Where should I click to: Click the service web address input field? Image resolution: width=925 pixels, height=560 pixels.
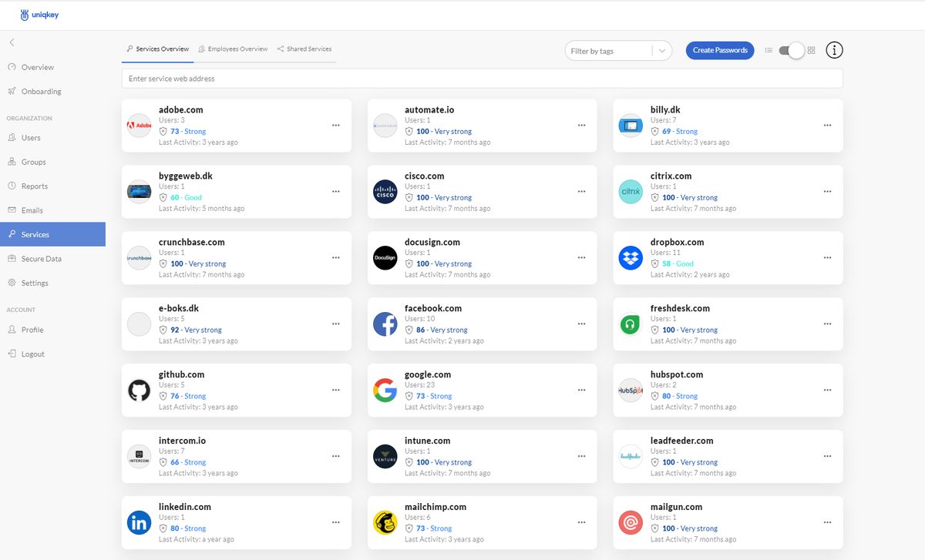[x=482, y=78]
